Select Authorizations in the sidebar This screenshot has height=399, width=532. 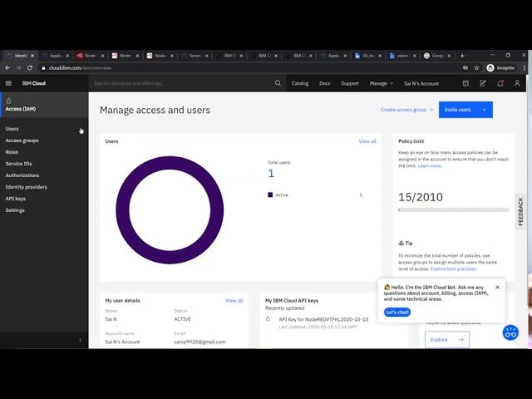(x=22, y=175)
